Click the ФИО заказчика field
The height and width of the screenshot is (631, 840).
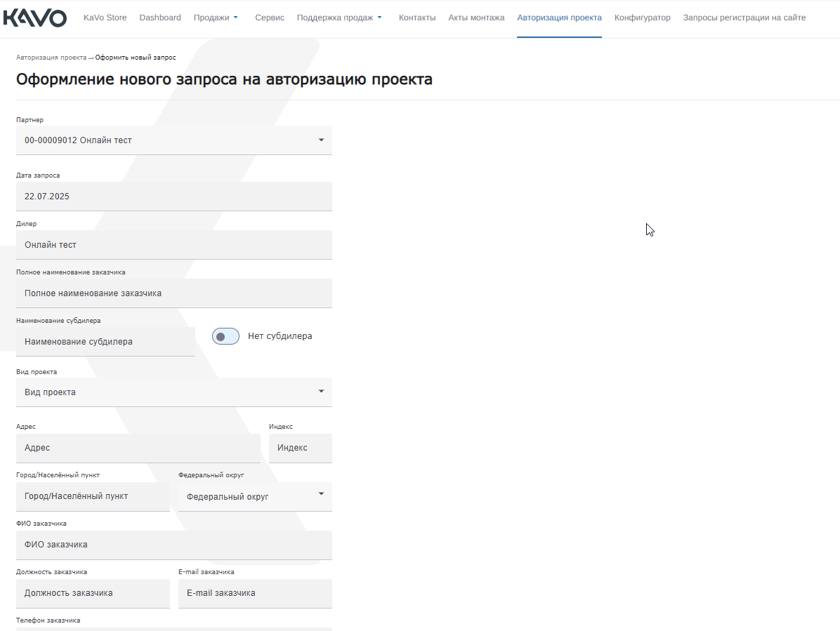click(x=174, y=545)
